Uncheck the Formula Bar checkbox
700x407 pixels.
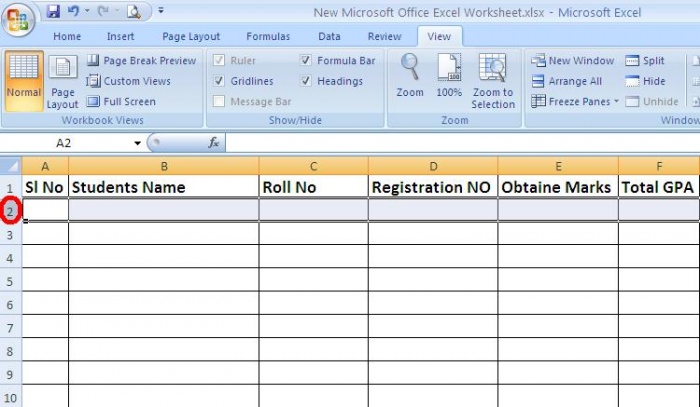[x=306, y=61]
